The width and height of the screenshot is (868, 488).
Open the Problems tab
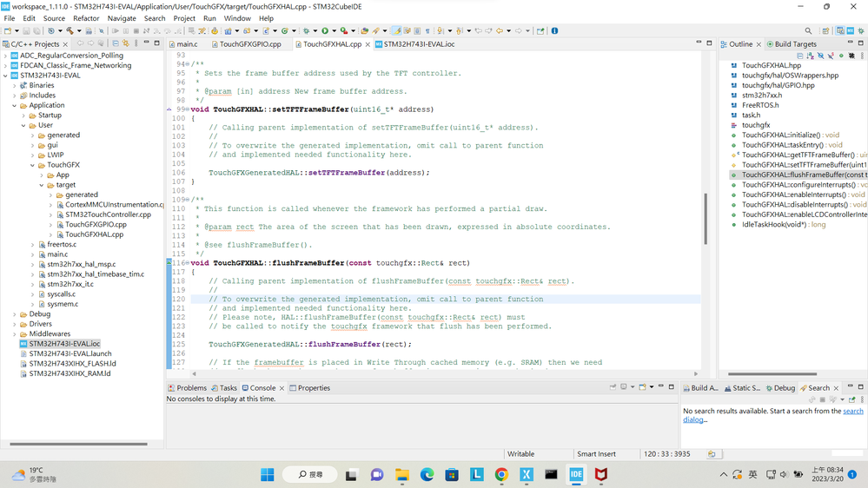[187, 388]
